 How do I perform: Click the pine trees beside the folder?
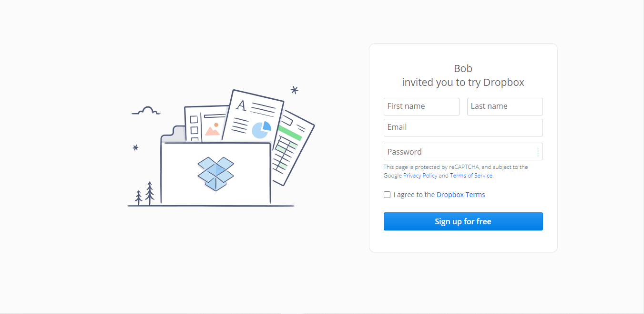point(145,194)
